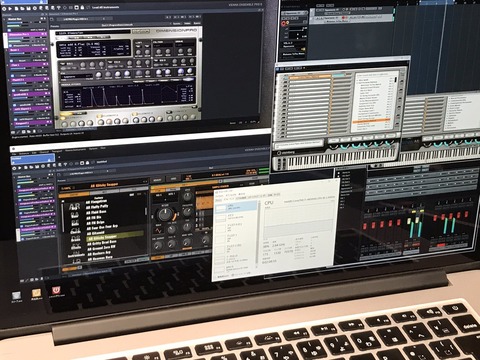Select the highlighted AR Glitchy Snapper patch

click(x=115, y=237)
